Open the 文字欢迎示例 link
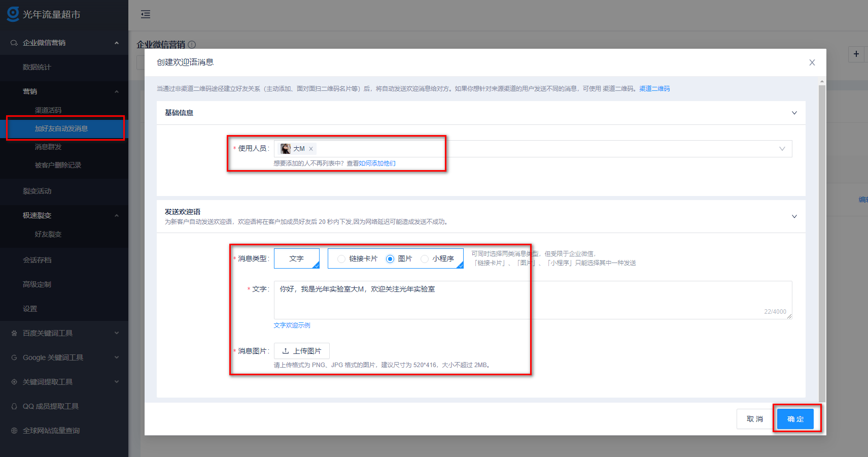 292,325
